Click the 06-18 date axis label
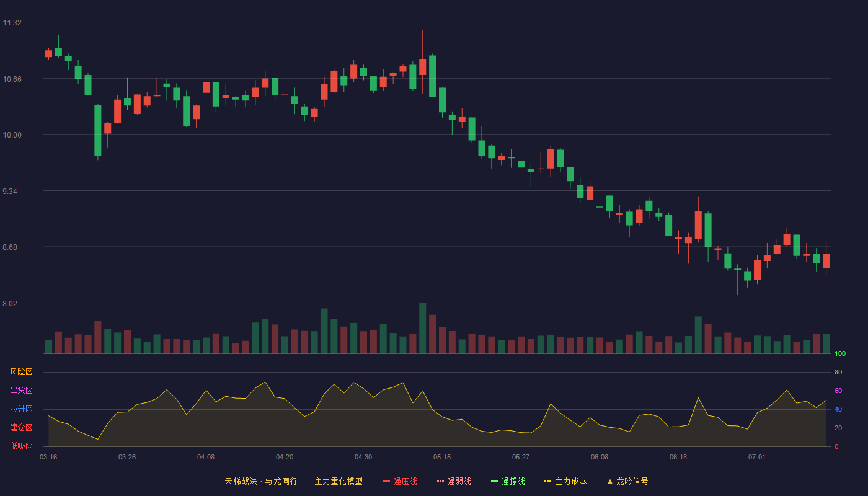The height and width of the screenshot is (496, 868). point(678,457)
